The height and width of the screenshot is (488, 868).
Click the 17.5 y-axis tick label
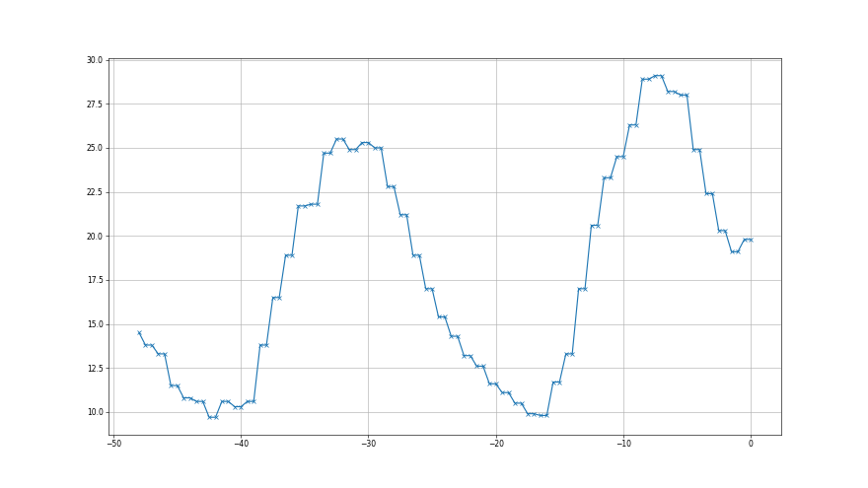94,280
